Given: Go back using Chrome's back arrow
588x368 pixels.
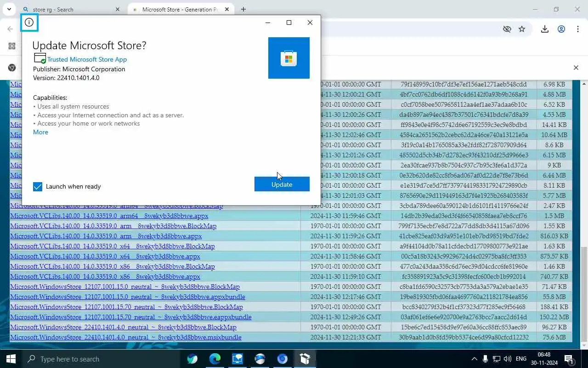Looking at the screenshot, I should coord(10,29).
